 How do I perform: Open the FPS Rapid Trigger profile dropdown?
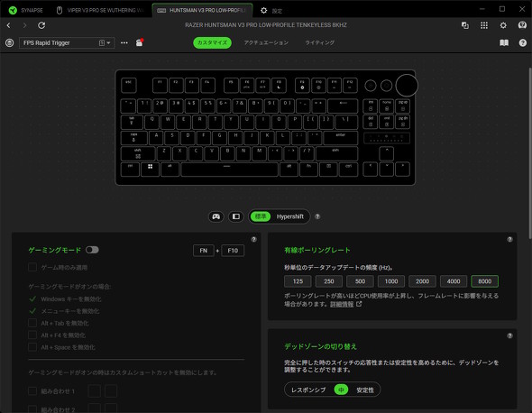[x=67, y=42]
